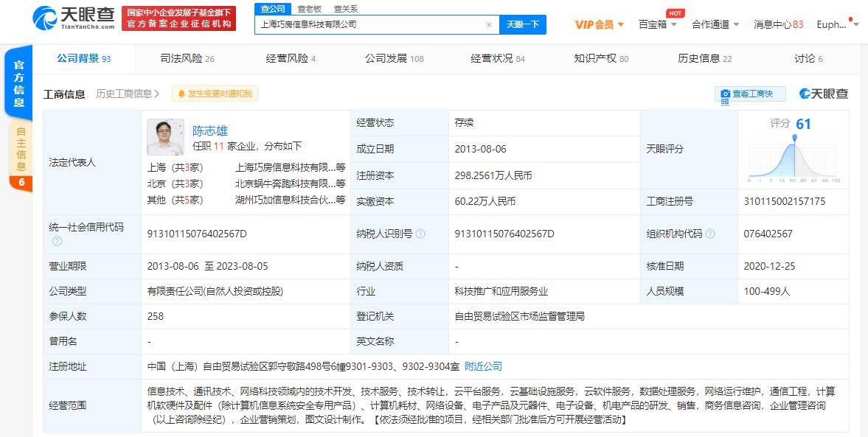The image size is (868, 437).
Task: Click 自由贸易试验区市场监督管理局 value
Action: (520, 316)
